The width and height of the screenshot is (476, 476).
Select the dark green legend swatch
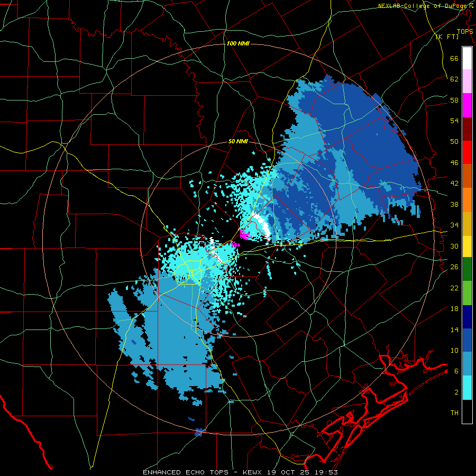[x=467, y=269]
